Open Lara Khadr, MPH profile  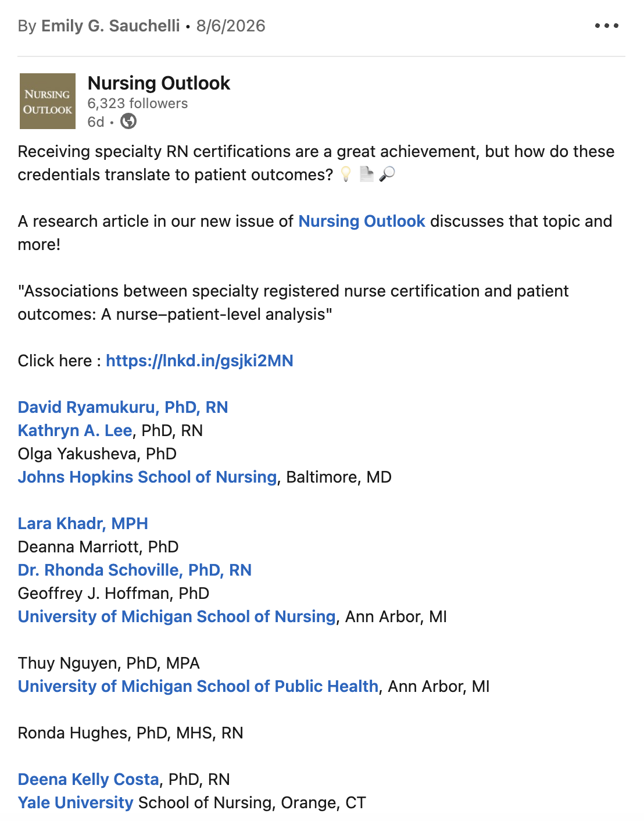pyautogui.click(x=83, y=523)
